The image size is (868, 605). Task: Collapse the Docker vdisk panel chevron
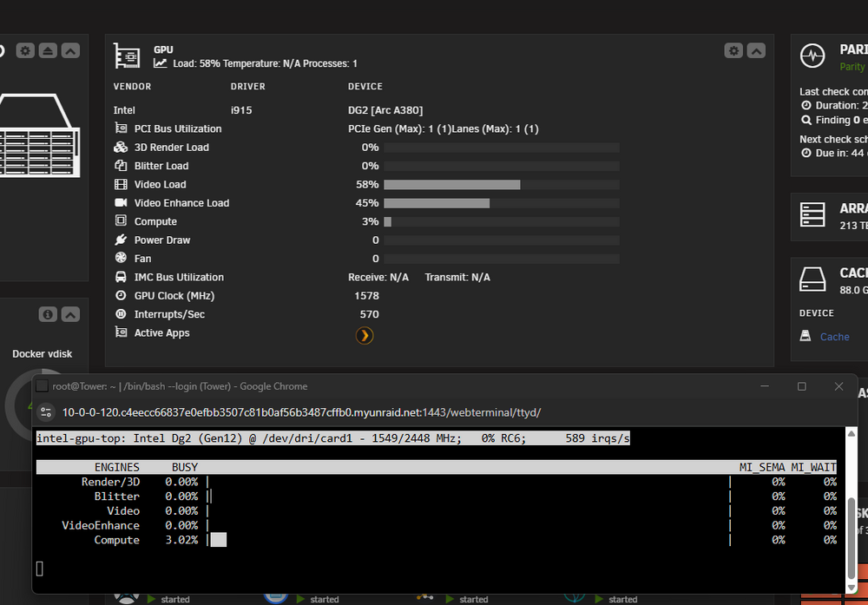[x=70, y=314]
